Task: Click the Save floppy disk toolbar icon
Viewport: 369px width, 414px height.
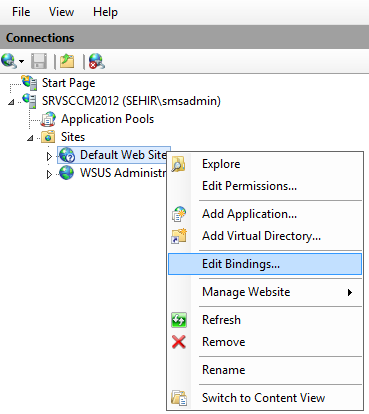Action: click(x=39, y=61)
